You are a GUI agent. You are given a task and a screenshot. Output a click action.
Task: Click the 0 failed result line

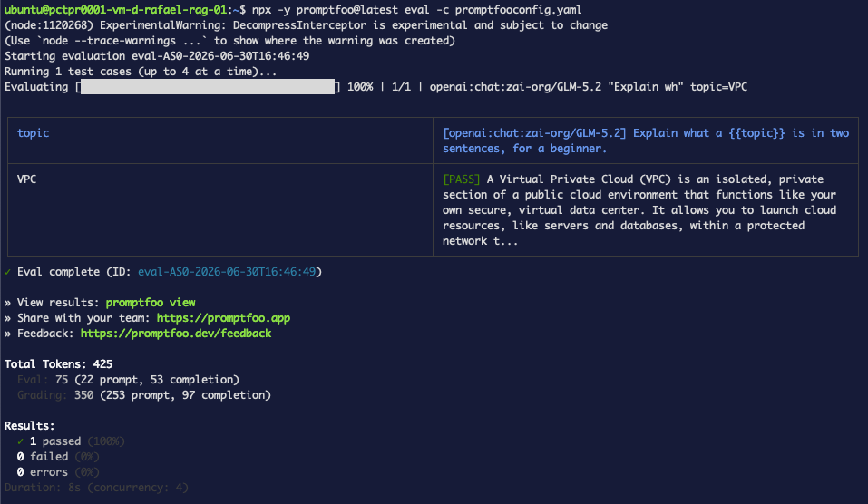click(58, 457)
